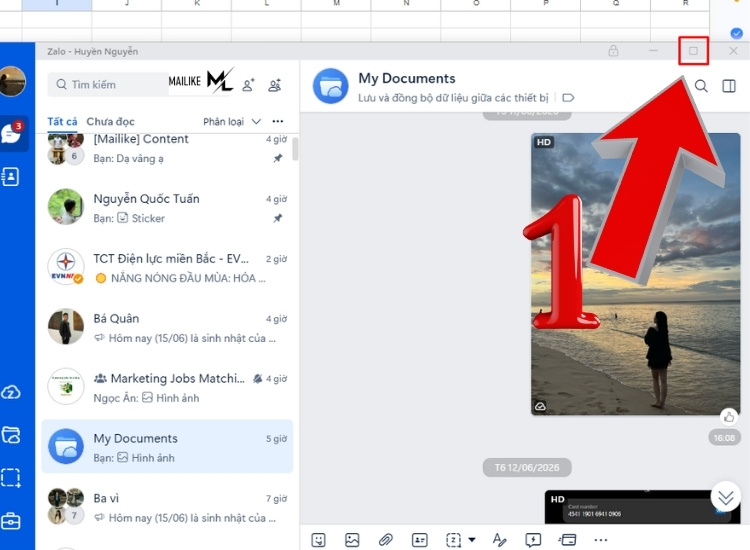Open TCT Điện lực miền Bắc chat
The width and height of the screenshot is (750, 550).
167,267
